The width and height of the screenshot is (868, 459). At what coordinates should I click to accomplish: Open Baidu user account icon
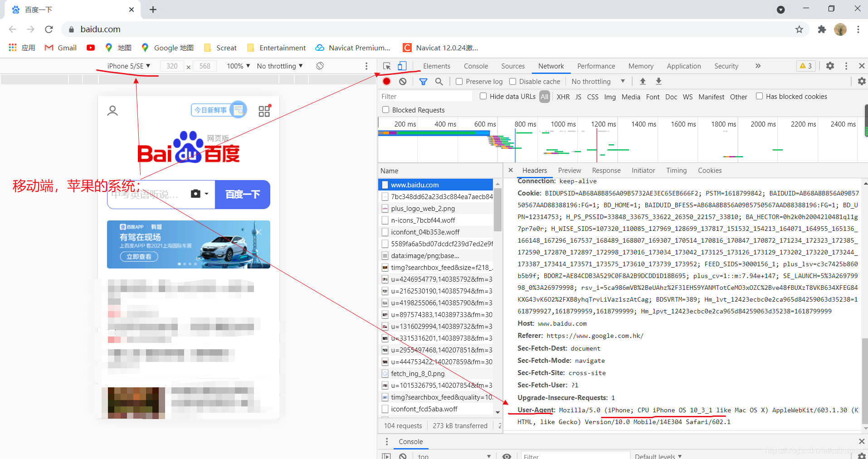(112, 111)
